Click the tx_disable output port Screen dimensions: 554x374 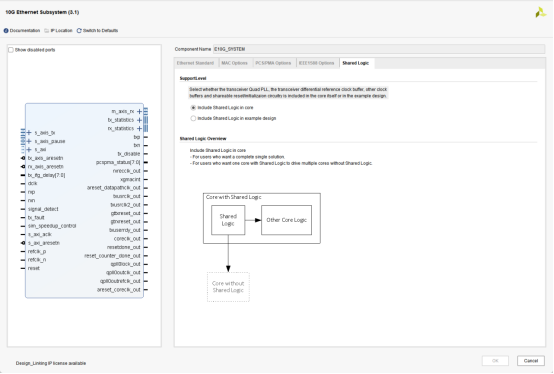(129, 154)
